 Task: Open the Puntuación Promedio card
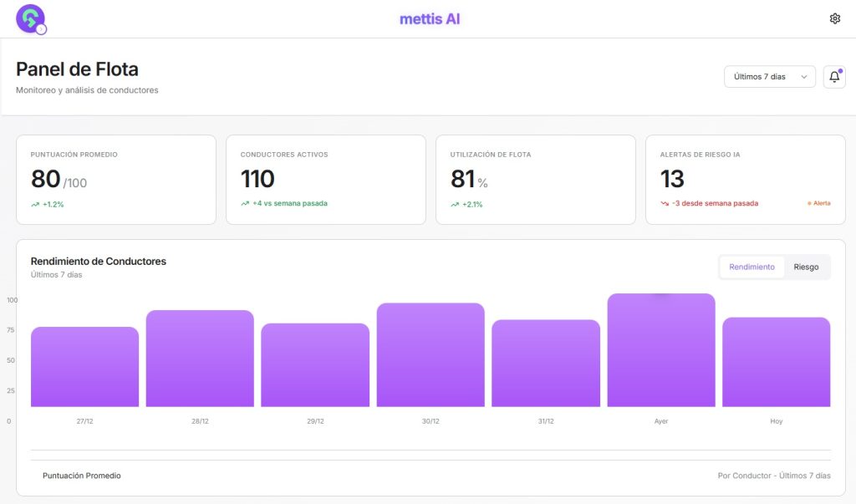click(116, 180)
